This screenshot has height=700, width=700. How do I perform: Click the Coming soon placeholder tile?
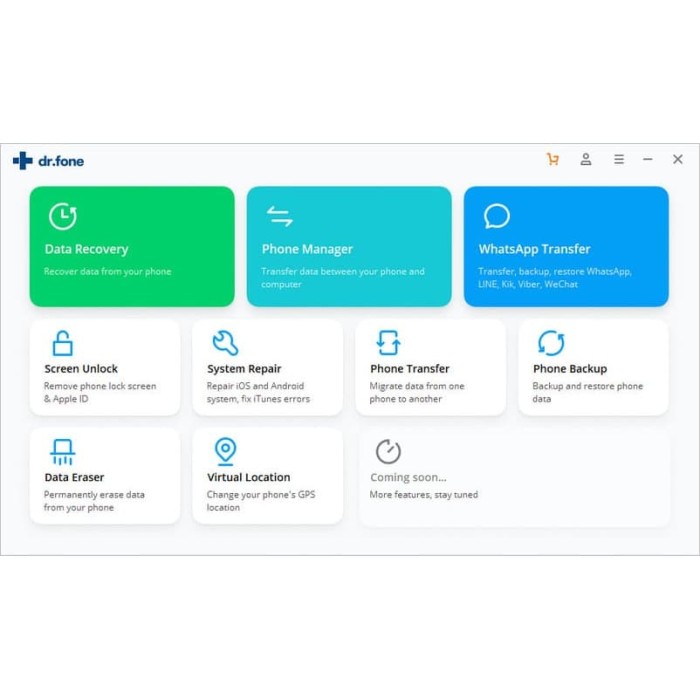[514, 479]
